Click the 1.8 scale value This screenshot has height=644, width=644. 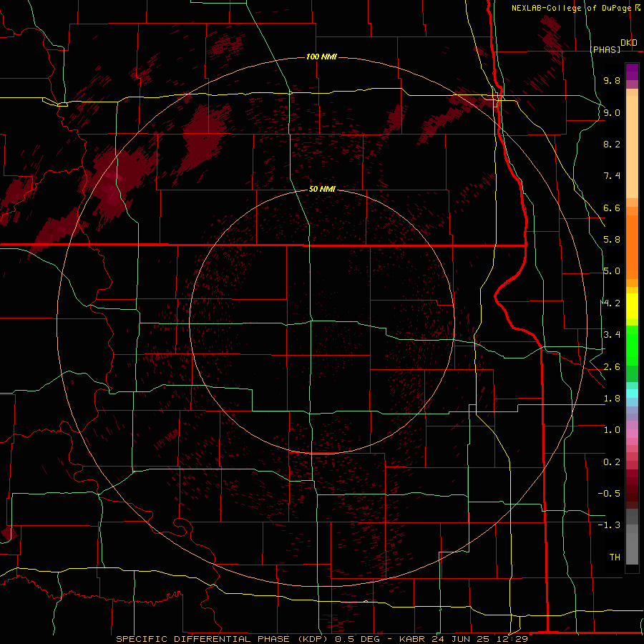612,399
